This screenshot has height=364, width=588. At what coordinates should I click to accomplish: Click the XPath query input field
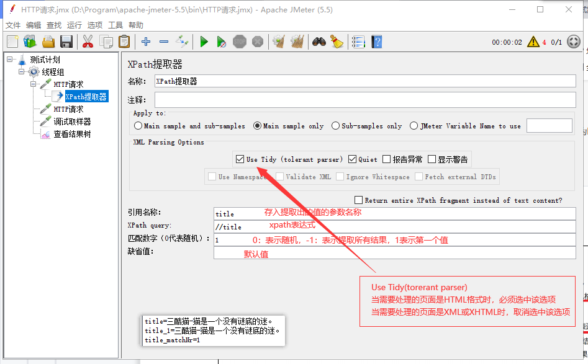click(394, 226)
